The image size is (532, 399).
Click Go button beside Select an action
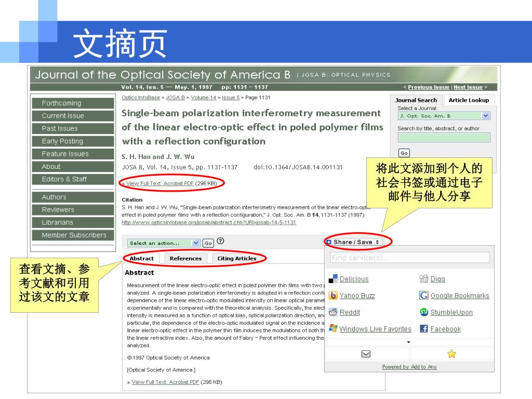click(x=208, y=243)
